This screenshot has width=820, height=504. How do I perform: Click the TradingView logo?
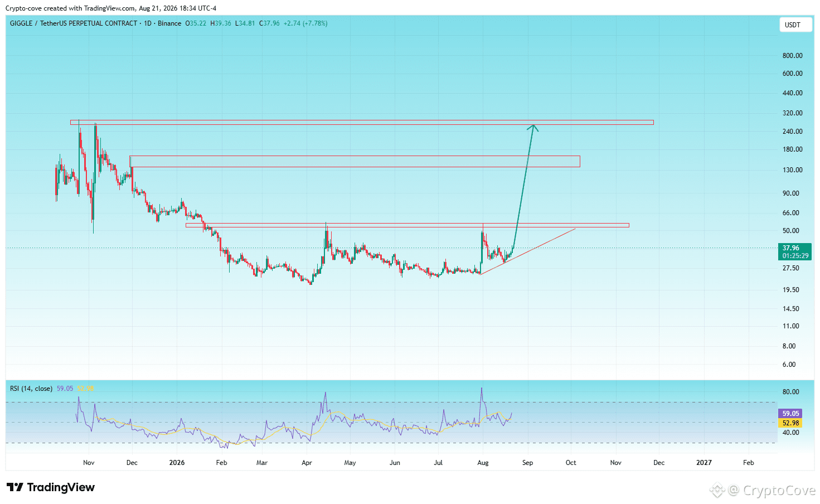click(x=51, y=487)
